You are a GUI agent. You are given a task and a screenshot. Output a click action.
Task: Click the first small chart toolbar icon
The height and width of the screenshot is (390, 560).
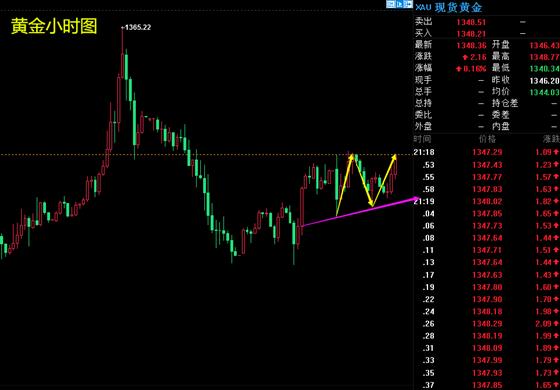pos(391,4)
